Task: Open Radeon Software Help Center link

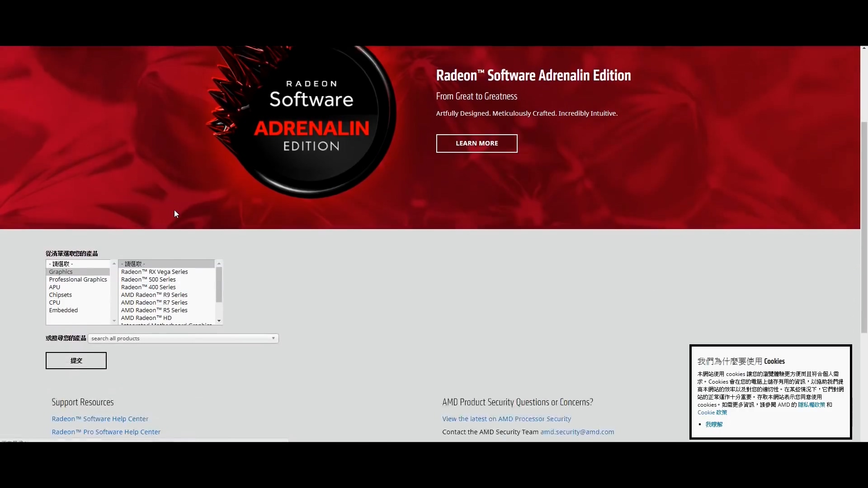Action: click(100, 419)
